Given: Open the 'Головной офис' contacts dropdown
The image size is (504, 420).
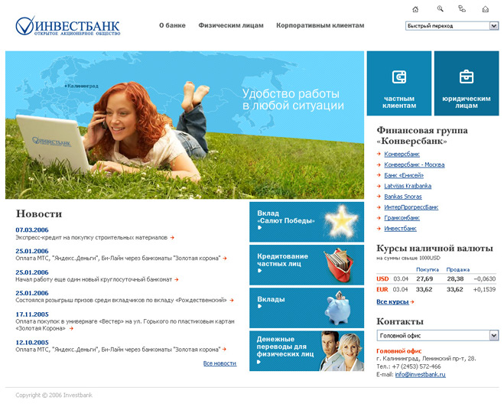Looking at the screenshot, I should point(493,335).
